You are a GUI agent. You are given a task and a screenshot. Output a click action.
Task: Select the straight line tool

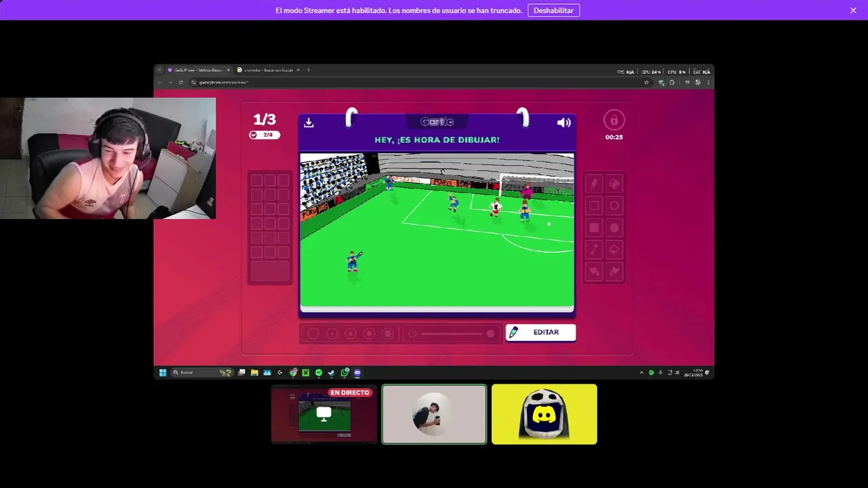(594, 249)
